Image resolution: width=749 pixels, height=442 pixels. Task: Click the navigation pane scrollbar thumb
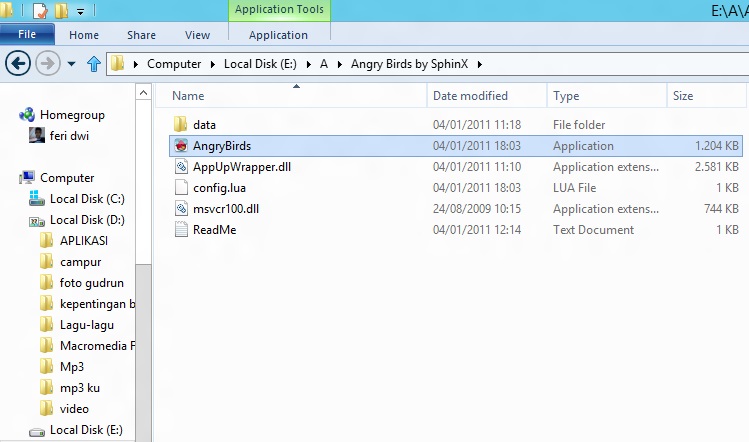pyautogui.click(x=143, y=352)
